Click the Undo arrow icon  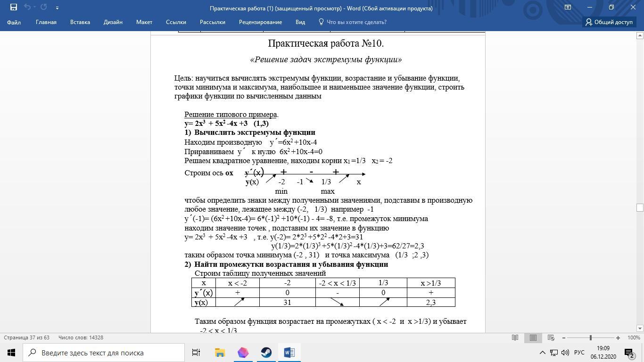[x=27, y=7]
